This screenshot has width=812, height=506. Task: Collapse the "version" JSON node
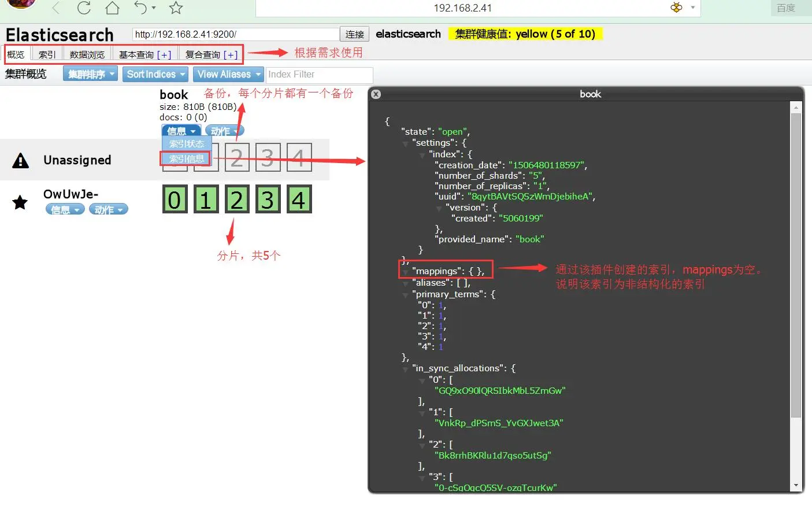point(439,208)
